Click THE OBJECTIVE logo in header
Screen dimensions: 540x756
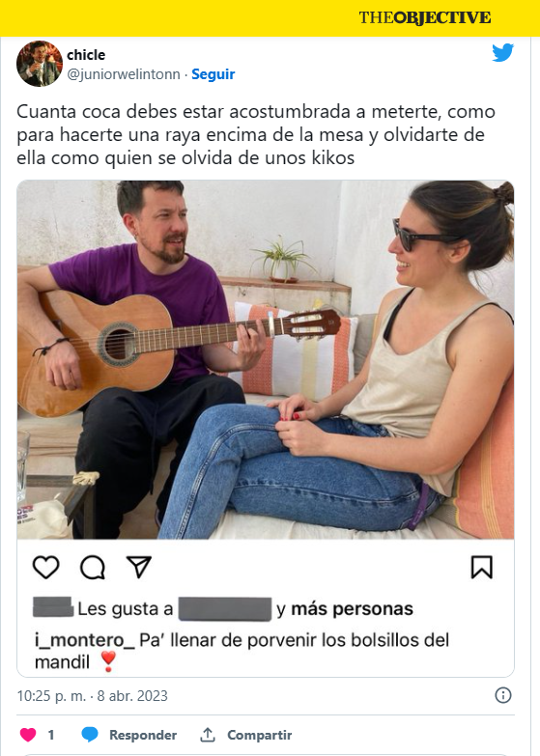click(425, 17)
